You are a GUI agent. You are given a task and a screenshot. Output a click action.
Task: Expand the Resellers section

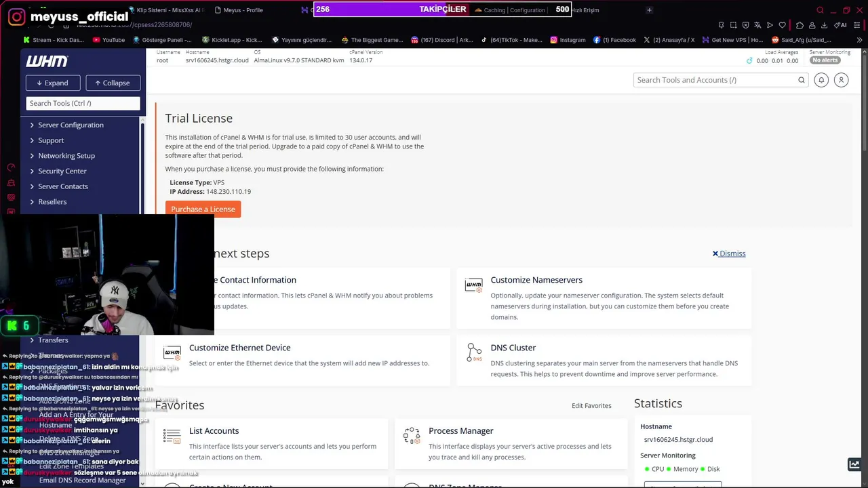pyautogui.click(x=52, y=202)
